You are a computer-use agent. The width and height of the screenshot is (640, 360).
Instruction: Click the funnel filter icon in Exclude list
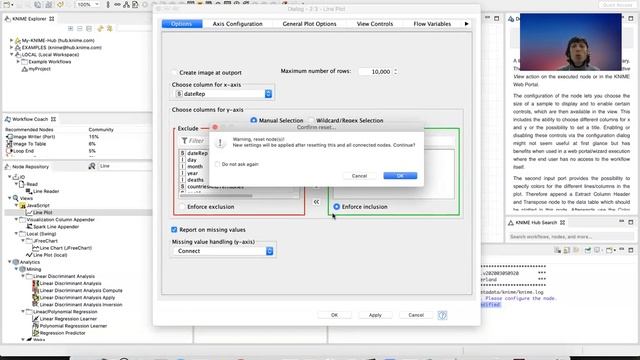point(184,141)
